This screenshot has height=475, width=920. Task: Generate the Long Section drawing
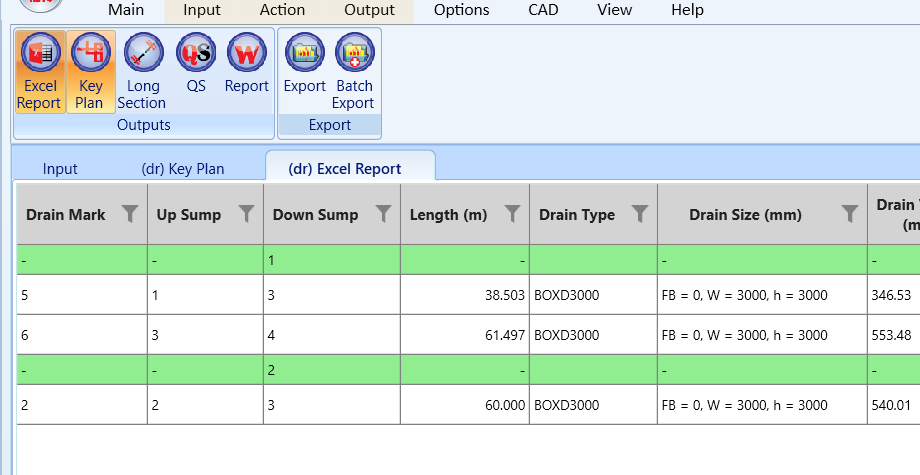coord(143,72)
